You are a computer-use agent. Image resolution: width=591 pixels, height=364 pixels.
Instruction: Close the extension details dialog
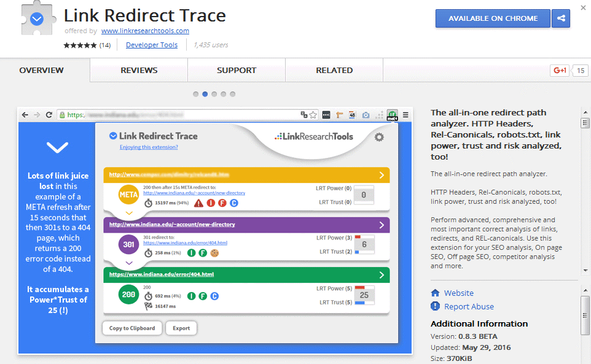tap(582, 7)
